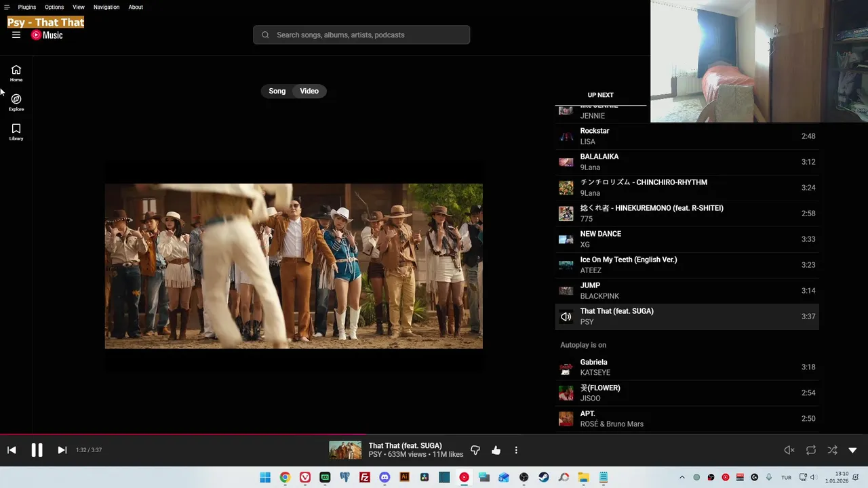
Task: Select the playing That That (feat. SUGA) row
Action: pyautogui.click(x=687, y=317)
